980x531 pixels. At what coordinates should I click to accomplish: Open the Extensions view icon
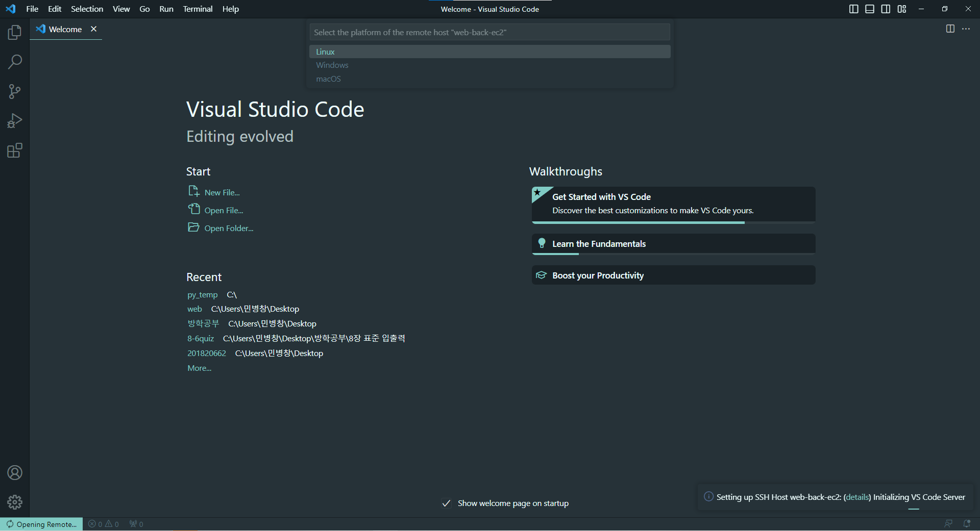(15, 150)
